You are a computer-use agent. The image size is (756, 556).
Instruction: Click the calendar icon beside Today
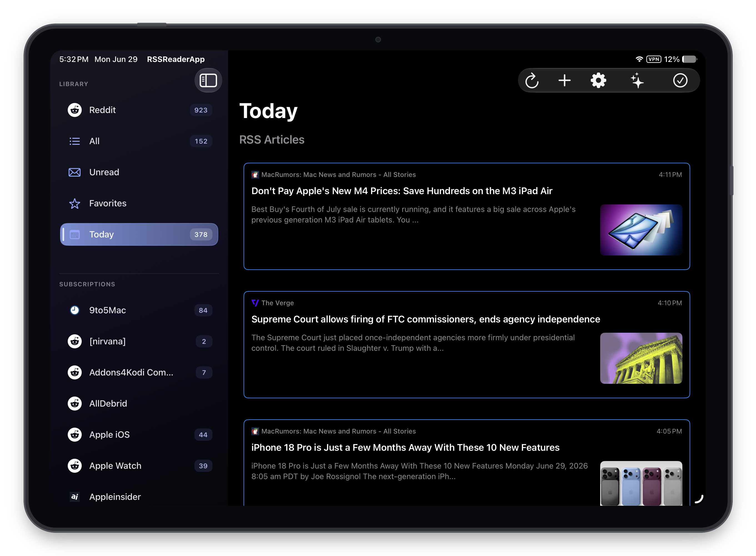[x=75, y=235]
